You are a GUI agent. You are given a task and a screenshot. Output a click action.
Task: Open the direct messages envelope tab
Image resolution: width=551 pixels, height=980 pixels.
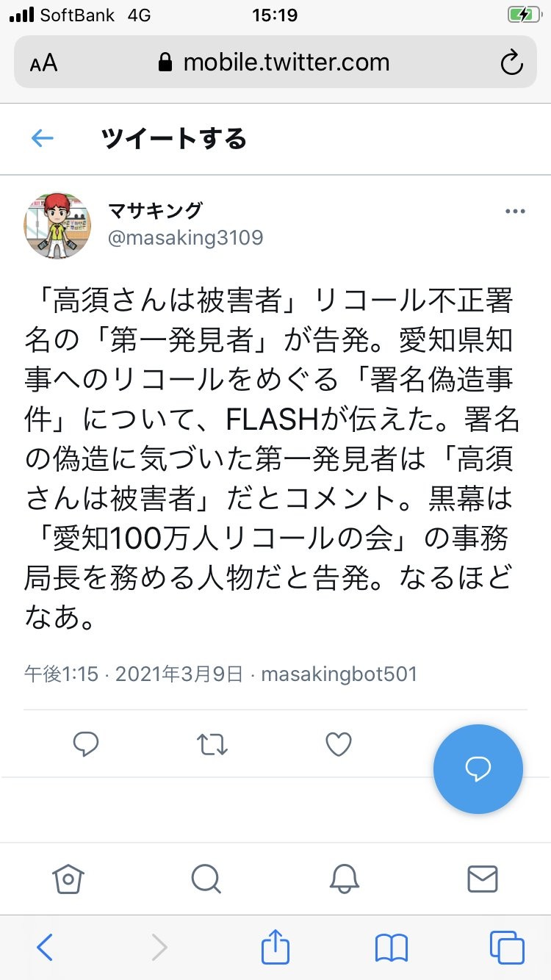[483, 878]
